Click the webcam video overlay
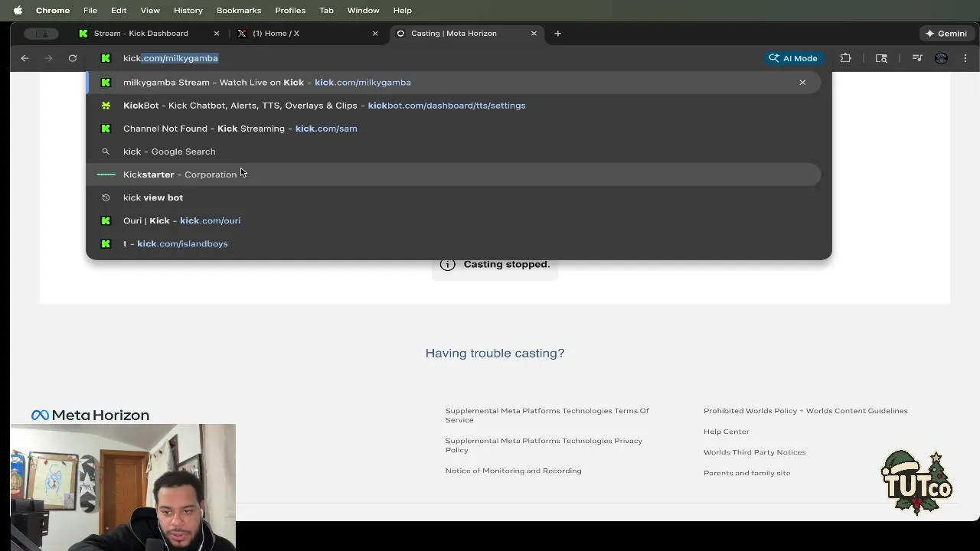 (122, 487)
